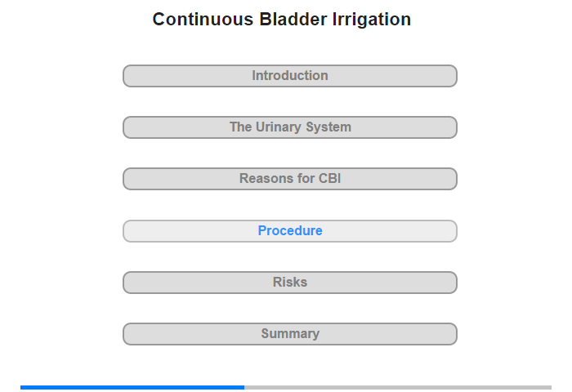The width and height of the screenshot is (572, 392).
Task: Click the gray unfilled part of progress bar
Action: (x=398, y=387)
